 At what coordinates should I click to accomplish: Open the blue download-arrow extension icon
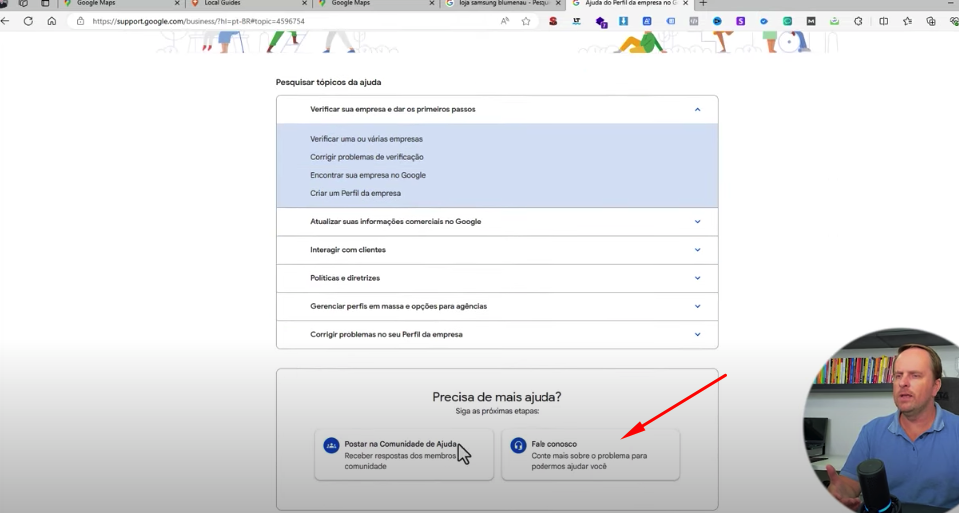tap(623, 21)
